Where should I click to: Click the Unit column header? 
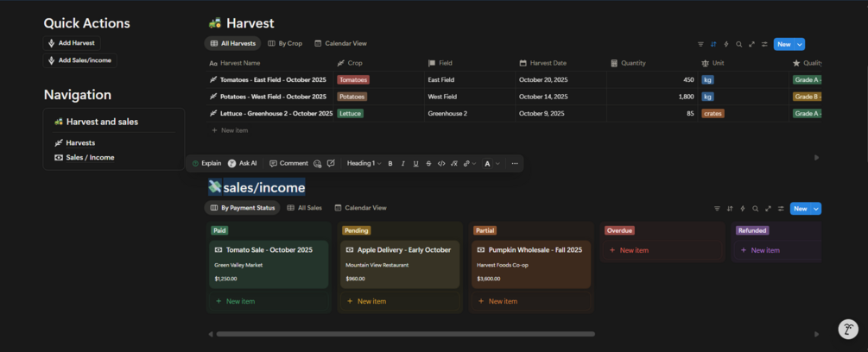(743, 63)
